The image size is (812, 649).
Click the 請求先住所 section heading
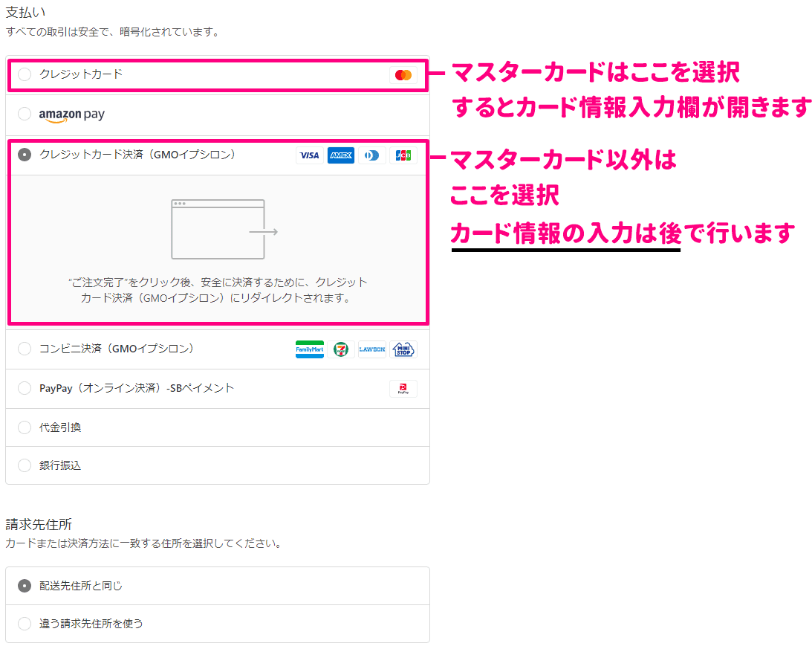click(39, 525)
